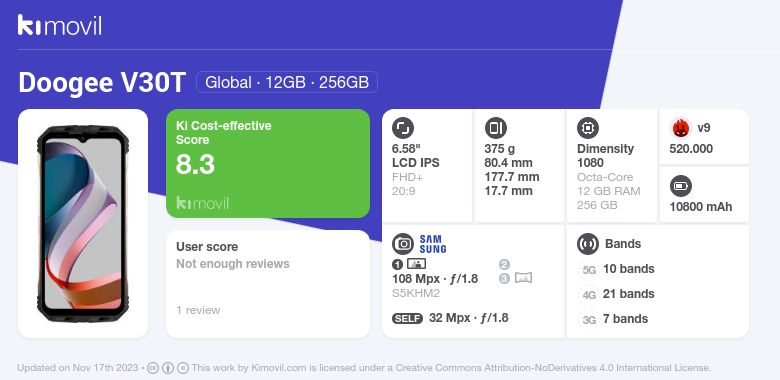Click the AnTuTu benchmark icon

coord(681,128)
